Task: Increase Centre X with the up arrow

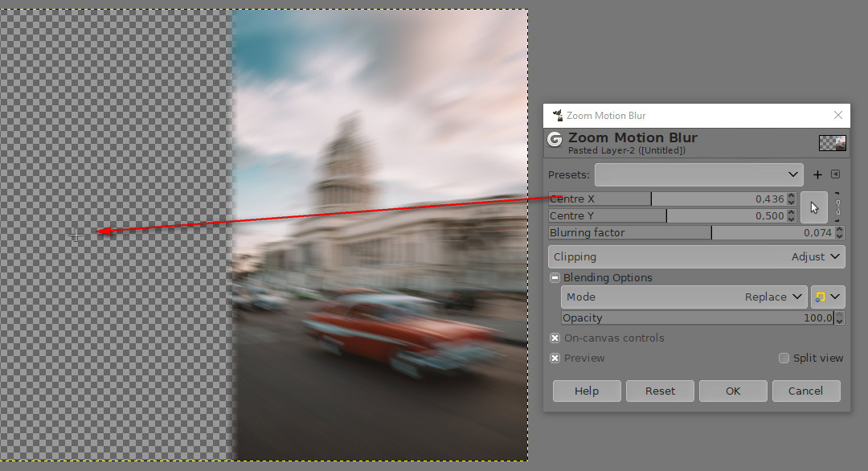Action: click(792, 195)
